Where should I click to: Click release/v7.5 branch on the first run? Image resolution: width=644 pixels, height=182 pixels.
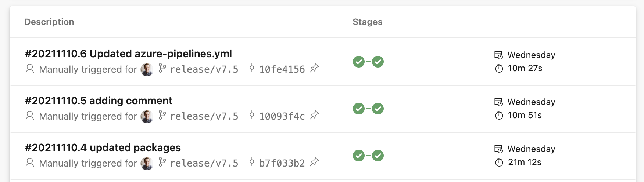tap(204, 69)
